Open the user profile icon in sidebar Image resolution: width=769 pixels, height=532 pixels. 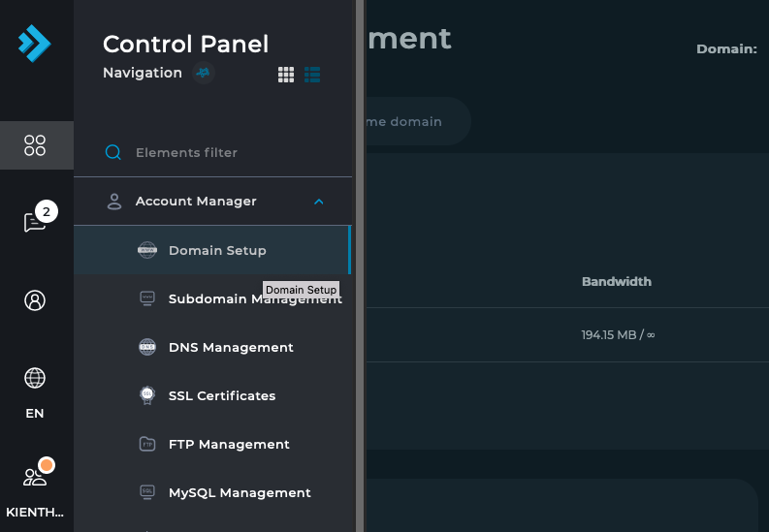(x=35, y=300)
